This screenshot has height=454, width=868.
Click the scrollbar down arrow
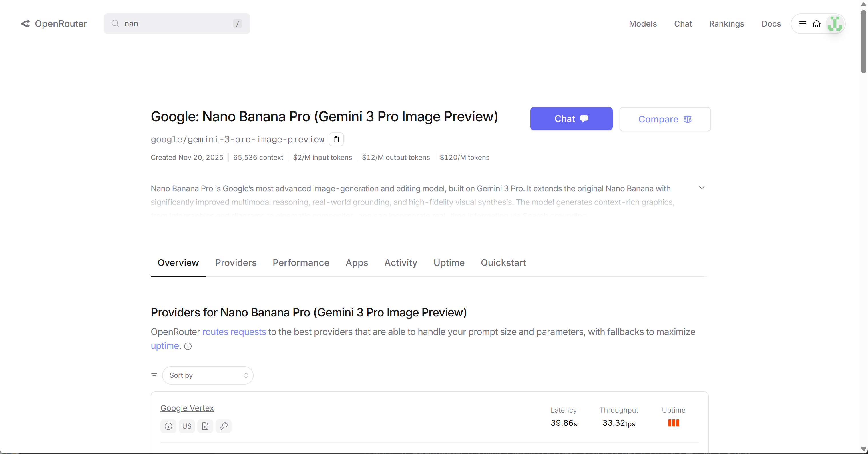(863, 449)
